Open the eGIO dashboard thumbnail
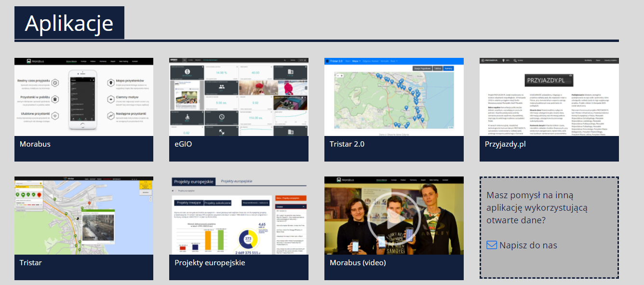Image resolution: width=644 pixels, height=285 pixels. click(x=239, y=97)
